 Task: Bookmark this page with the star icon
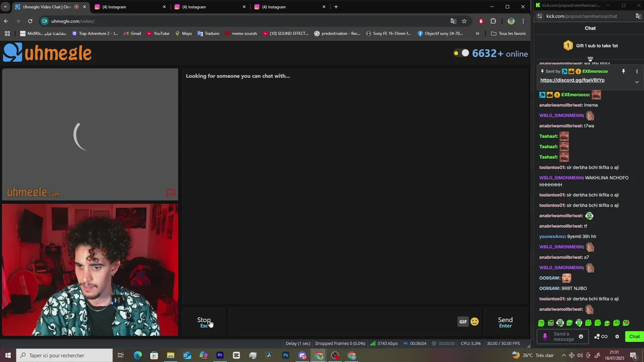tap(464, 21)
